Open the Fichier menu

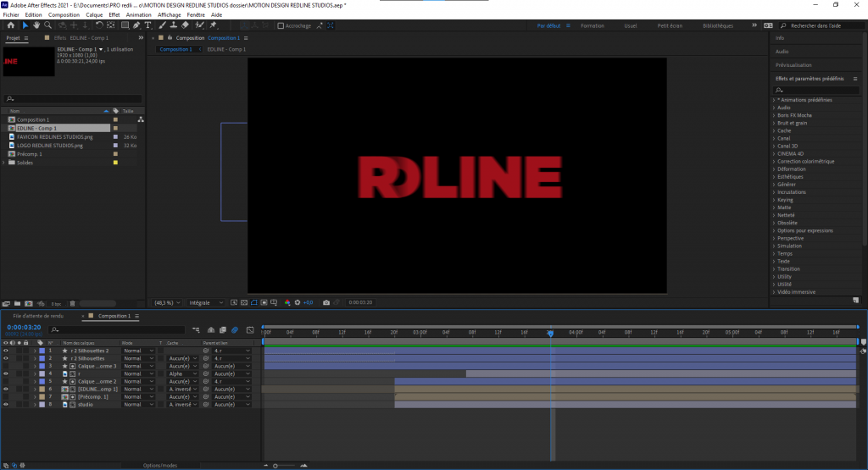click(x=11, y=15)
